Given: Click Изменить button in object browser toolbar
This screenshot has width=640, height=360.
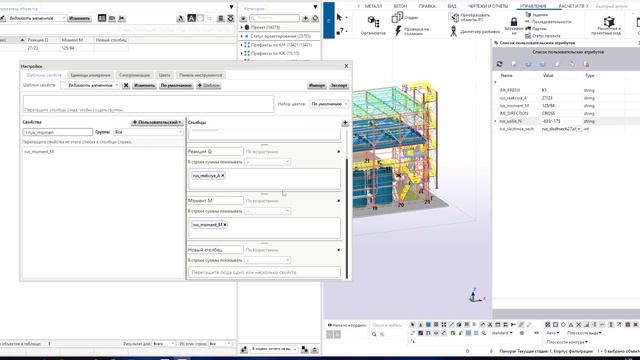Looking at the screenshot, I should (79, 18).
